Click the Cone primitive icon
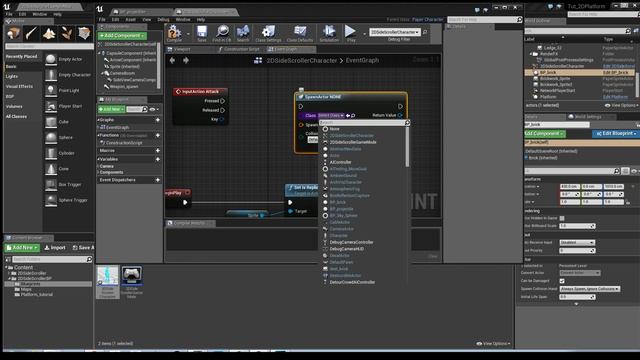 (x=51, y=169)
